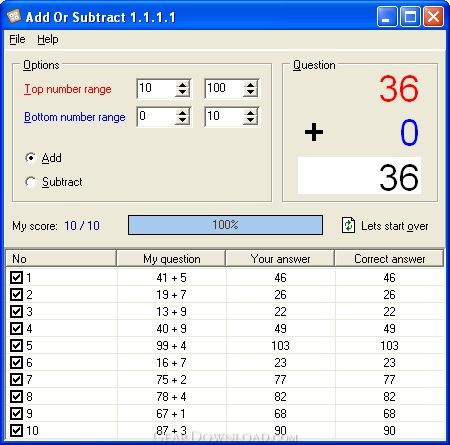The height and width of the screenshot is (445, 450).
Task: Increase the top number range minimum value
Action: (x=182, y=85)
